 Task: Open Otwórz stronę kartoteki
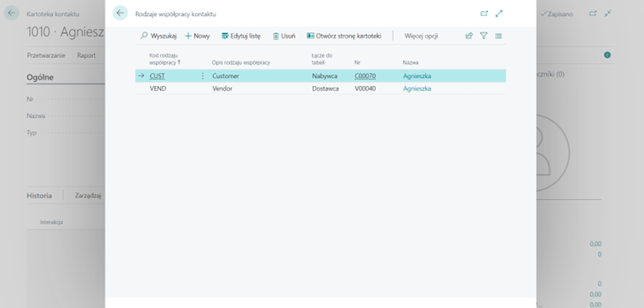(x=344, y=36)
